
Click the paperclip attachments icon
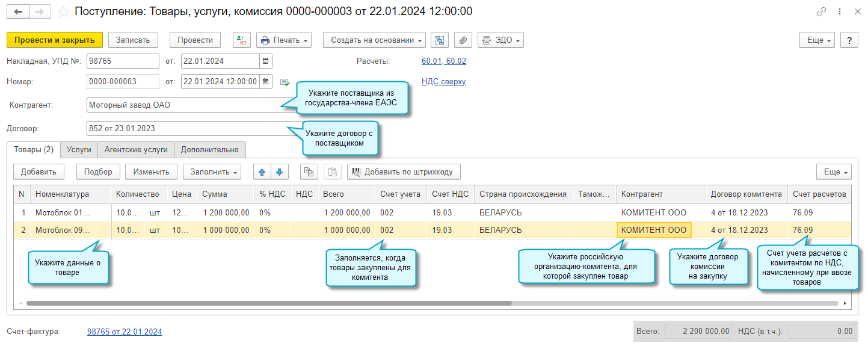coord(463,40)
